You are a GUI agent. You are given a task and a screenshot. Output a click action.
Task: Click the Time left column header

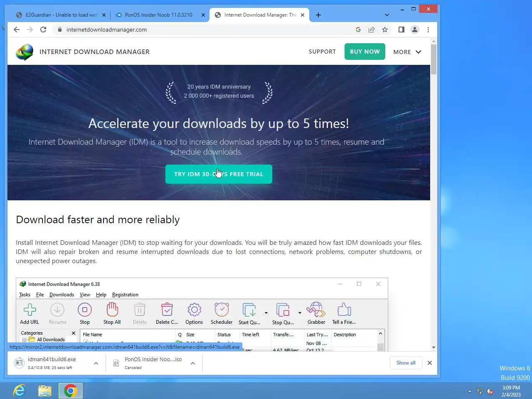tap(255, 335)
